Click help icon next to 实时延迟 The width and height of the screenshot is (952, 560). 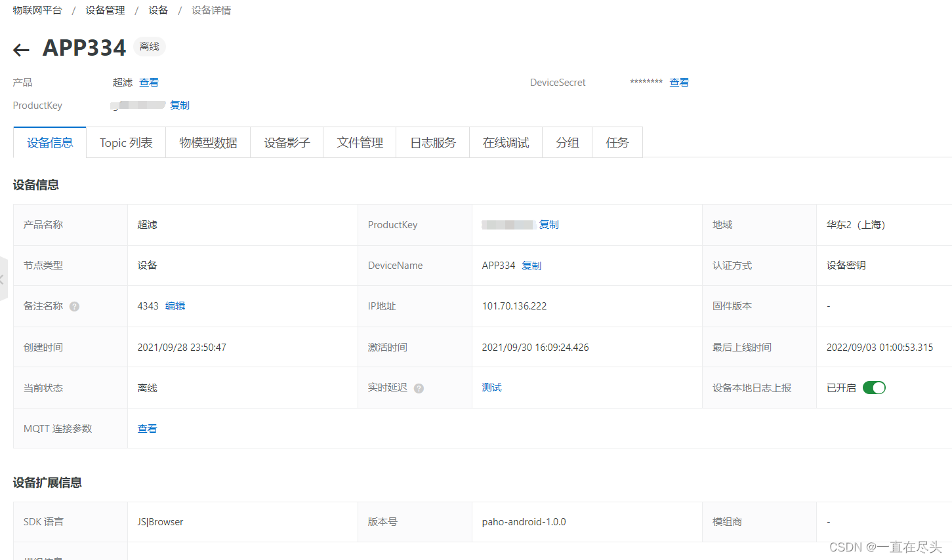pyautogui.click(x=419, y=388)
